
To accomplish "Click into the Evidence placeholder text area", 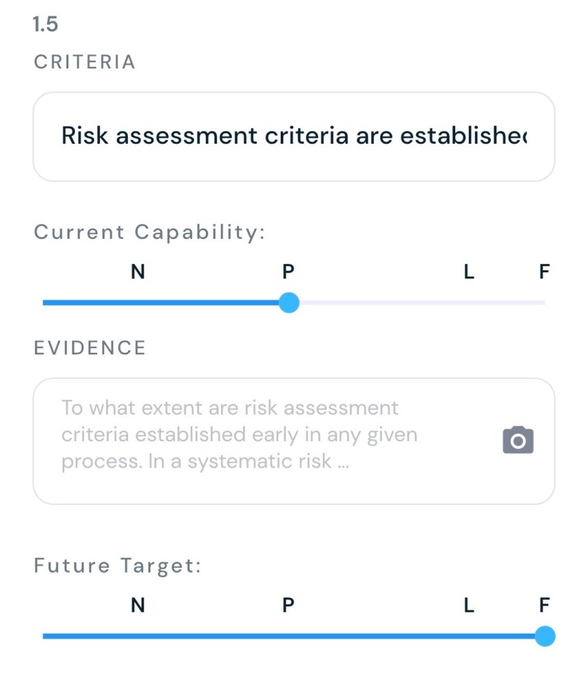I will tap(239, 435).
